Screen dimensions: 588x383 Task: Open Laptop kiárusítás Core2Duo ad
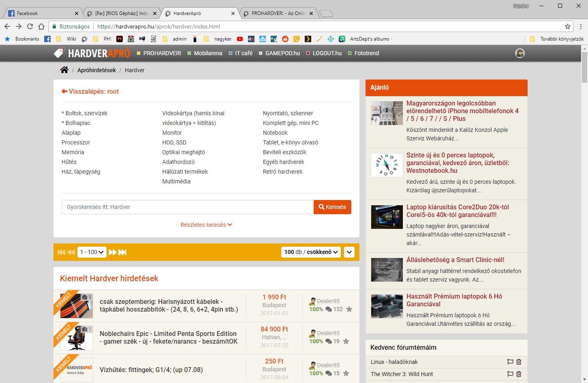pyautogui.click(x=458, y=211)
